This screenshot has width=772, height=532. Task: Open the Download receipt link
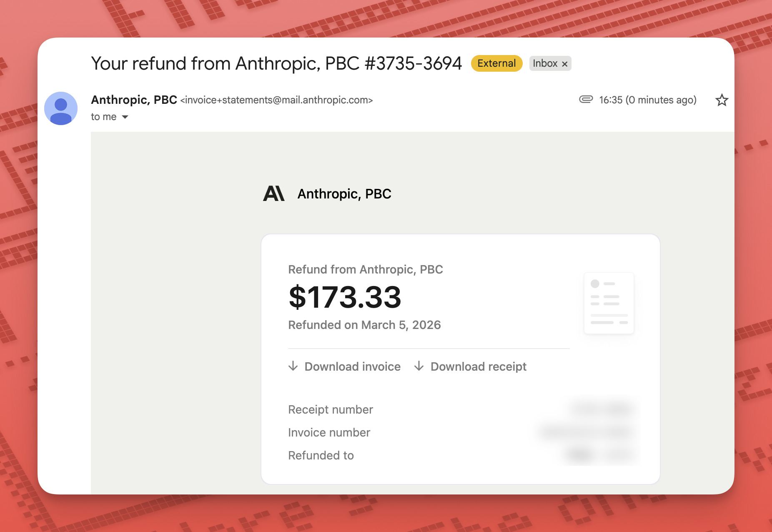pos(478,366)
